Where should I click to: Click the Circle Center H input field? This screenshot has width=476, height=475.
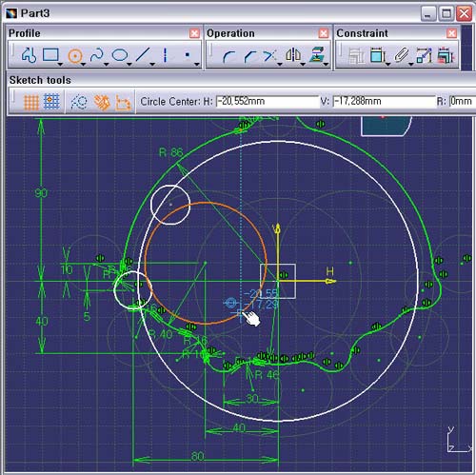[267, 101]
